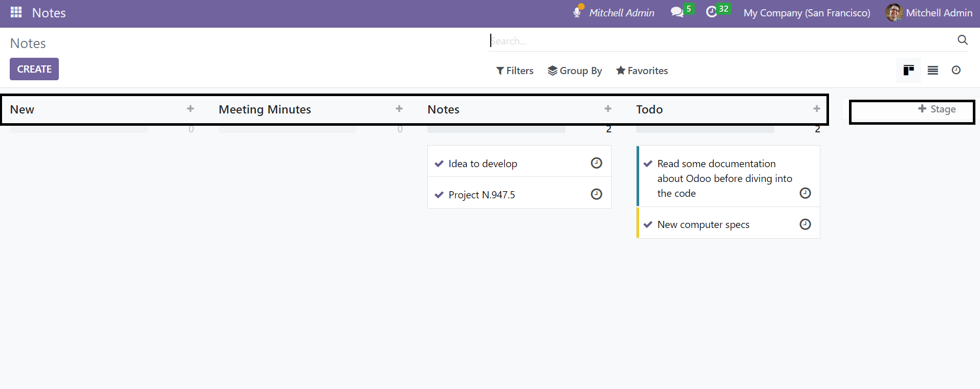Open activity clock on Idea to develop card

(x=597, y=163)
